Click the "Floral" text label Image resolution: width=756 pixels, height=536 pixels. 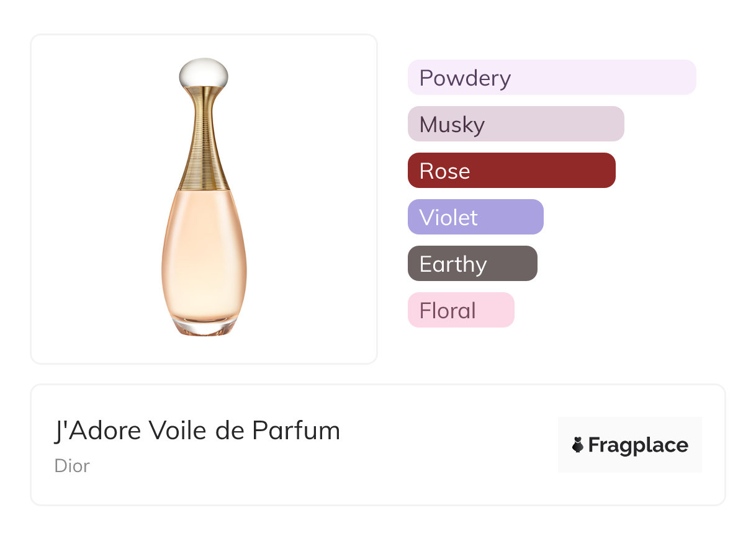pos(448,311)
